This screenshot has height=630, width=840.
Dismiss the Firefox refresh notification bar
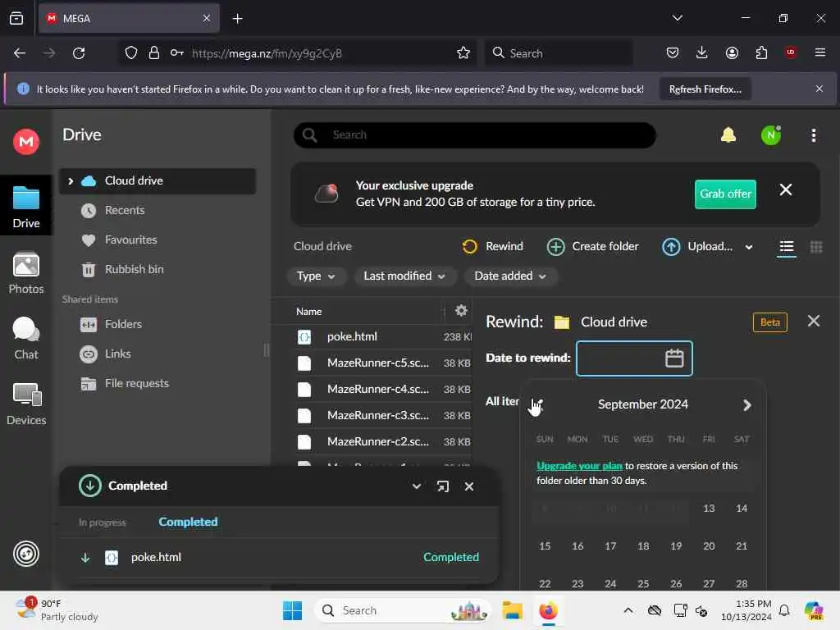819,89
